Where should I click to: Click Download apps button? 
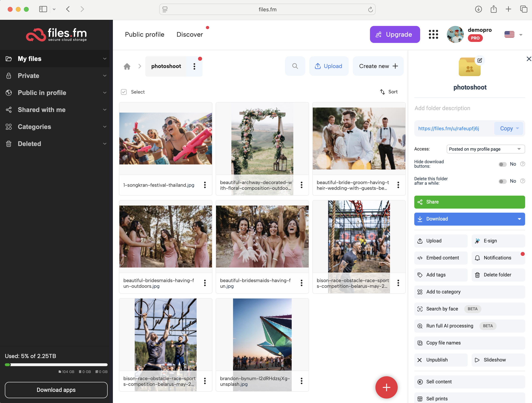(56, 390)
